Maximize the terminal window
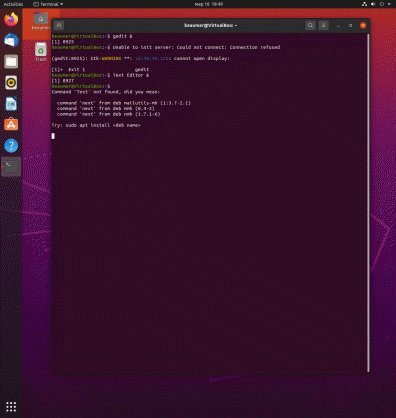The height and width of the screenshot is (418, 396). point(350,25)
